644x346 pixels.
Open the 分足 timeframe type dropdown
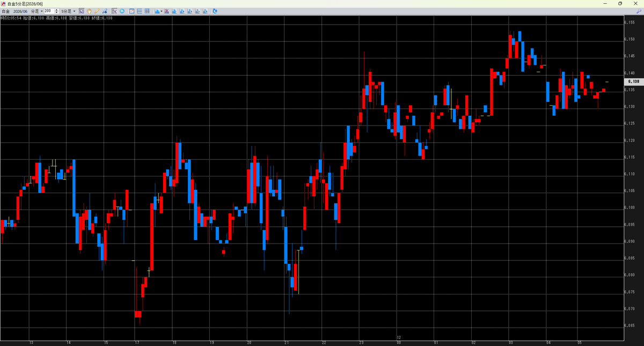pos(37,11)
